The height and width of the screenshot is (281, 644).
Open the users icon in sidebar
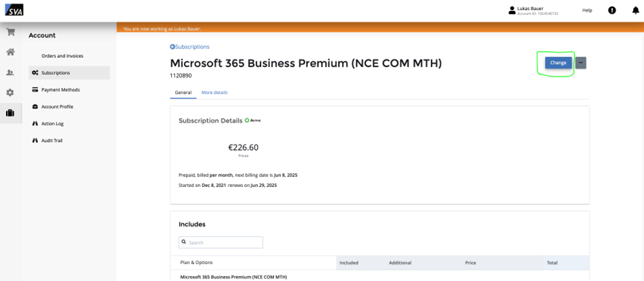10,72
